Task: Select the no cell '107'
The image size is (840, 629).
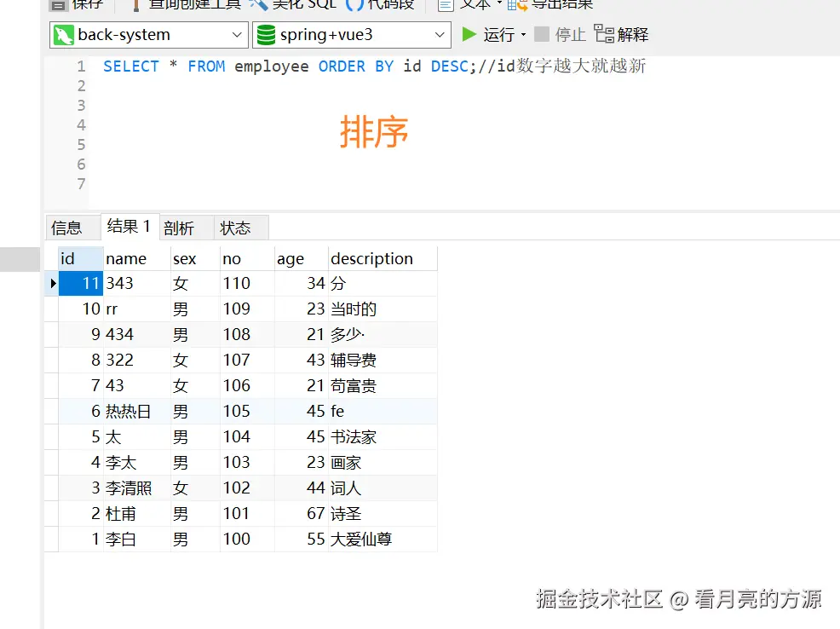Action: 247,360
